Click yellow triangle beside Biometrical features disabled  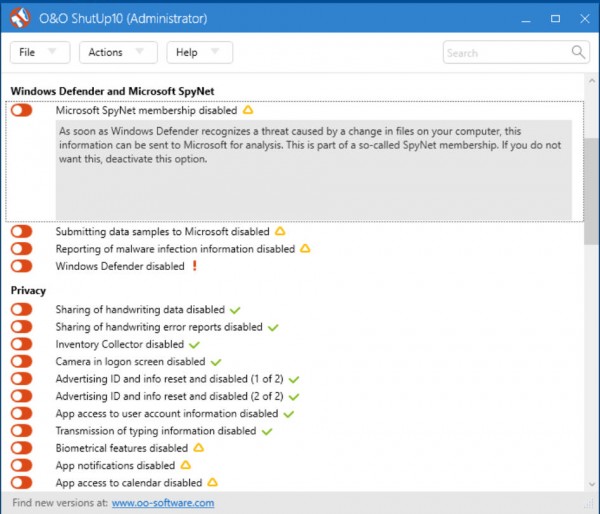point(199,448)
